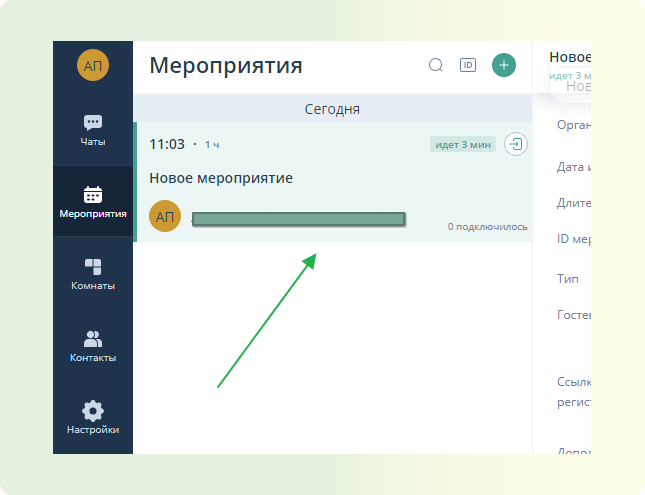Create an event with the green plus button
The width and height of the screenshot is (645, 495).
(x=504, y=65)
